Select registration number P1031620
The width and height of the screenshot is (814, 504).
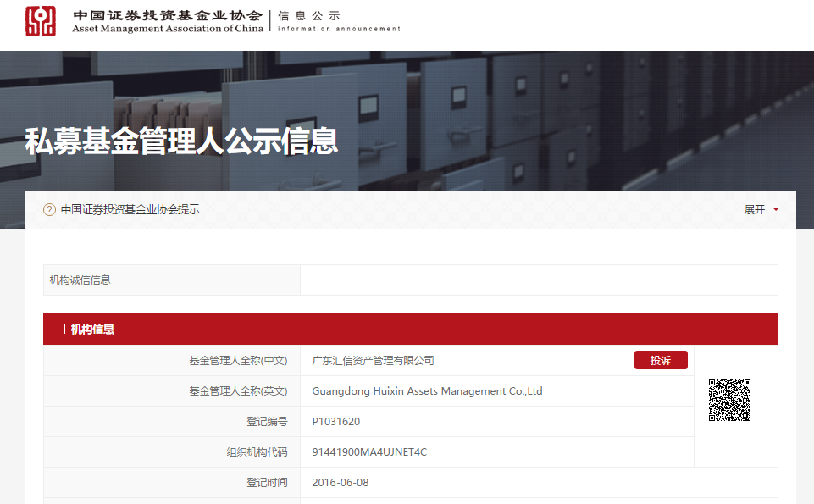(336, 422)
